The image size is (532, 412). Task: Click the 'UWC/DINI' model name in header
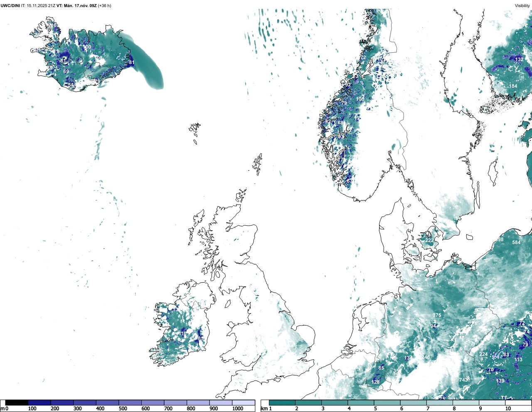coord(10,5)
